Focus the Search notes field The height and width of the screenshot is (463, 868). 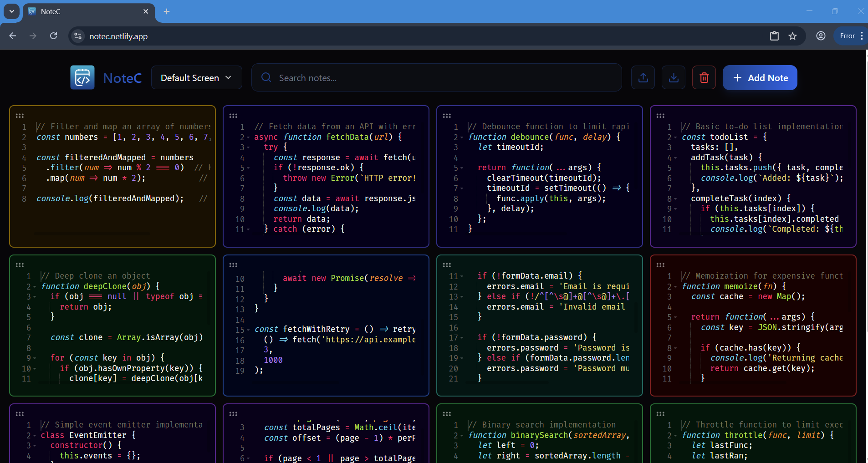[436, 78]
